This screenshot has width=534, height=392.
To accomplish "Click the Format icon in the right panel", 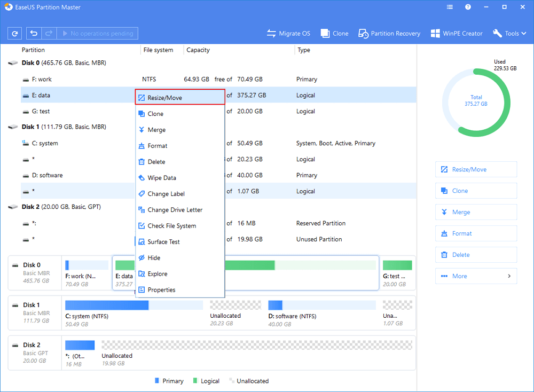I will 444,233.
